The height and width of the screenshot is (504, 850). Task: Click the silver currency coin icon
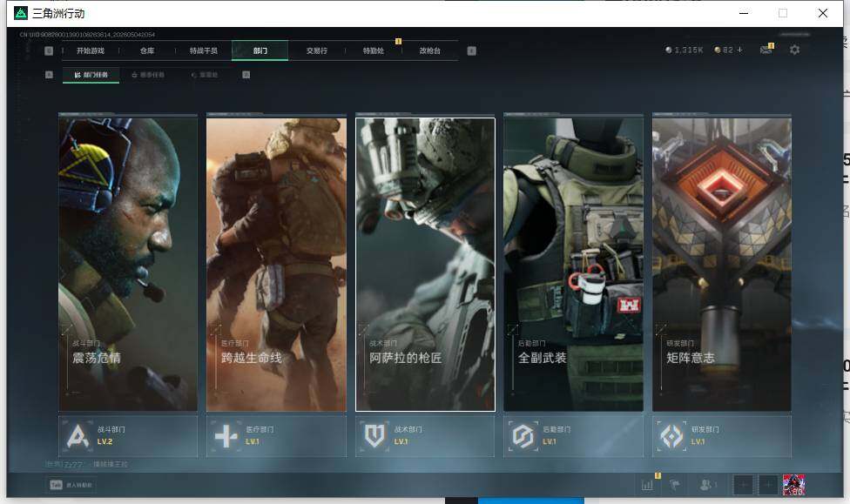668,50
